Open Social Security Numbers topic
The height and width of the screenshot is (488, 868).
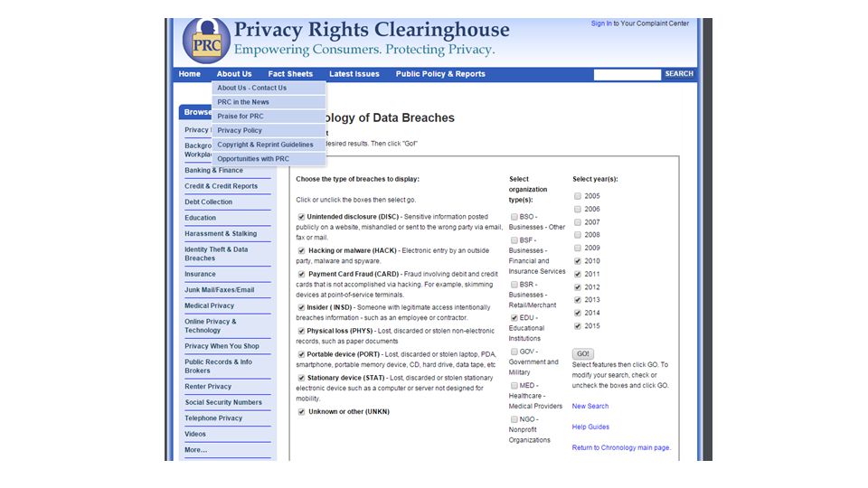click(223, 403)
